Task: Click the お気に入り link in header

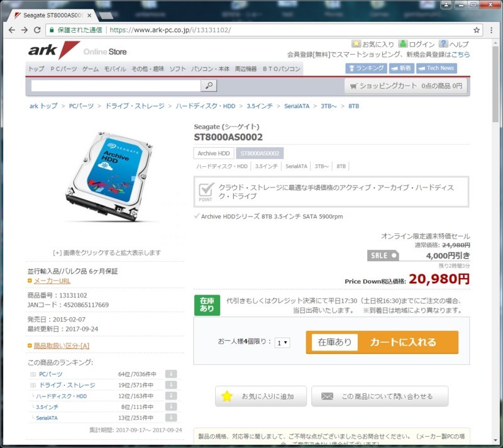Action: (373, 44)
